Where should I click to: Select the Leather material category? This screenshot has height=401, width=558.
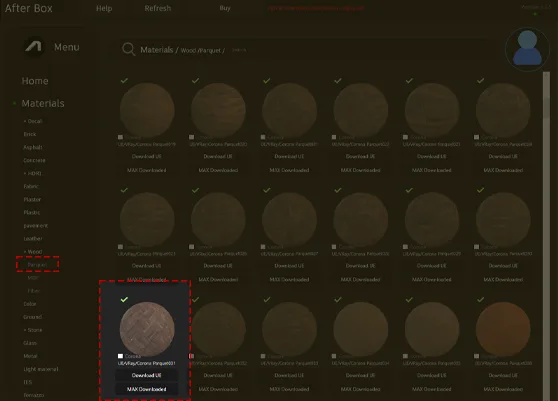[x=33, y=238]
